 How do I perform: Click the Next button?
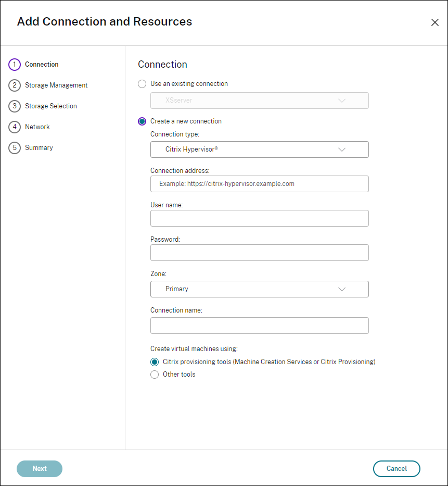[39, 468]
